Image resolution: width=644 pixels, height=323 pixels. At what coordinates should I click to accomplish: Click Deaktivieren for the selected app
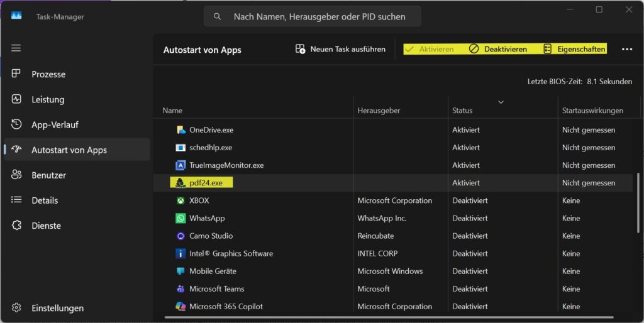(498, 49)
